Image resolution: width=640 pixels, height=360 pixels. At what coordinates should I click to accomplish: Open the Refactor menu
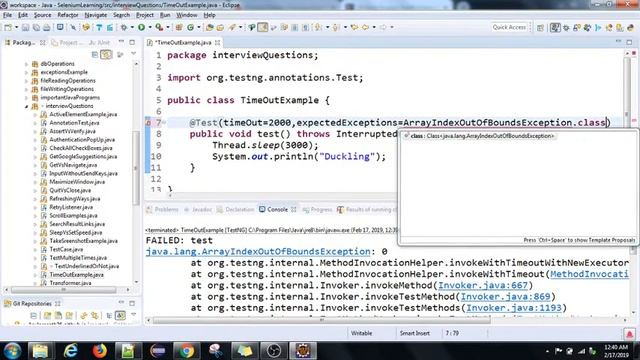point(68,15)
